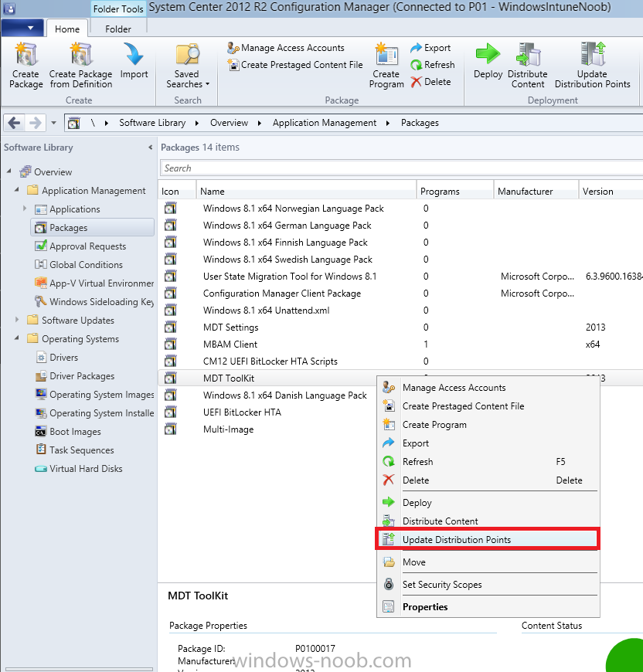The width and height of the screenshot is (643, 672).
Task: Choose Properties in context menu
Action: point(488,606)
